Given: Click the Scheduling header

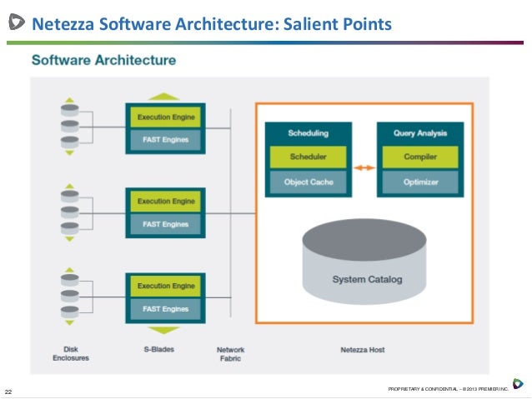Looking at the screenshot, I should click(x=308, y=133).
